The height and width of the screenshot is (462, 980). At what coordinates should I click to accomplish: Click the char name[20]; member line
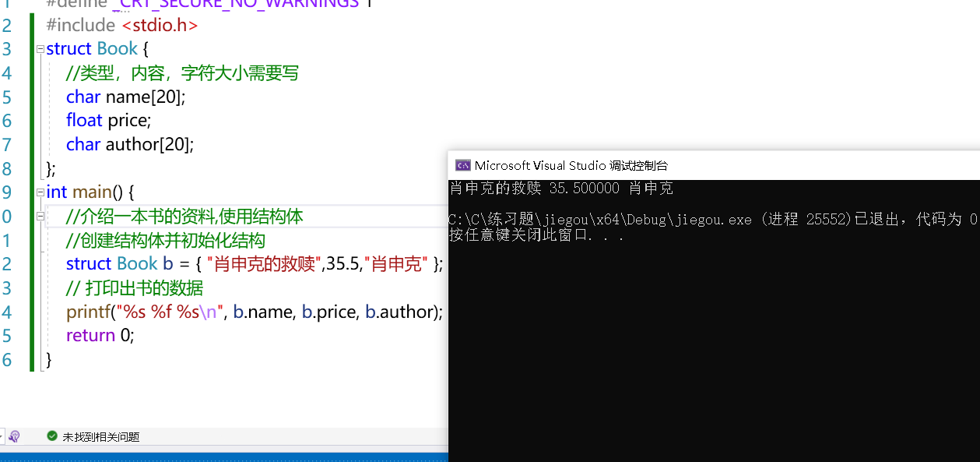[126, 97]
